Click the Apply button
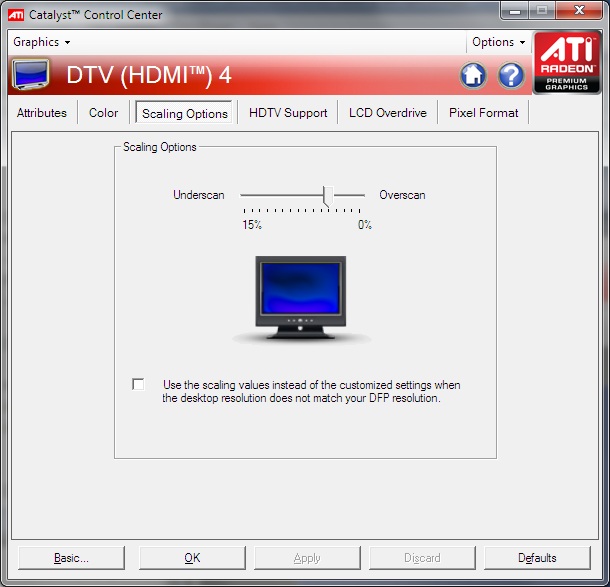 (x=307, y=558)
